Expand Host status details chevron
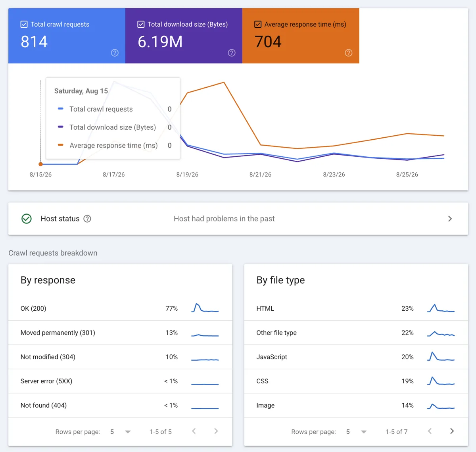Screen dimensions: 476x452 pos(450,219)
